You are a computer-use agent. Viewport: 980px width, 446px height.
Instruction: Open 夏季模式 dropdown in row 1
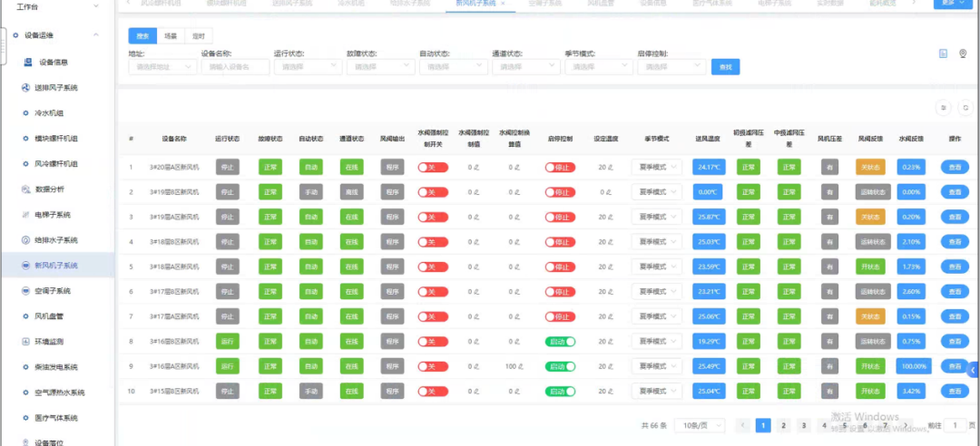656,168
